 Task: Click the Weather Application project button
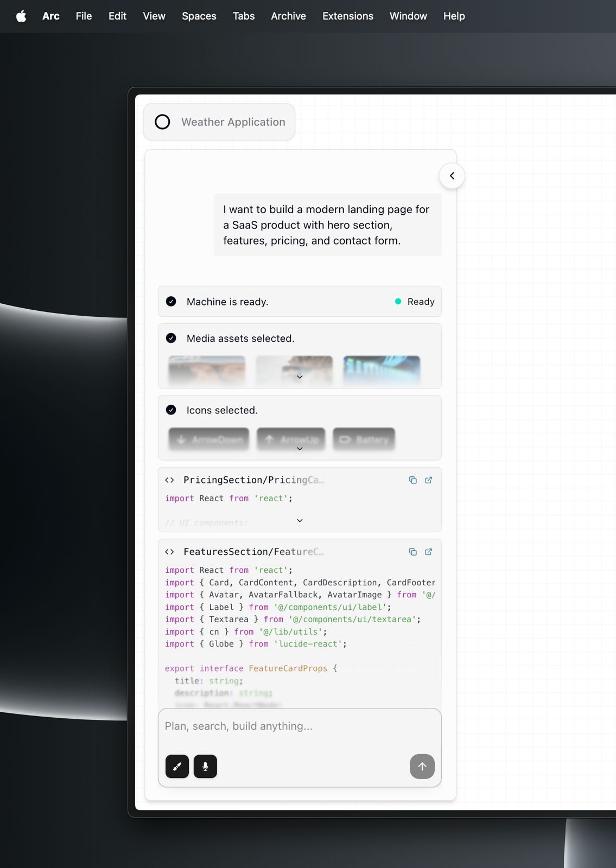click(219, 122)
